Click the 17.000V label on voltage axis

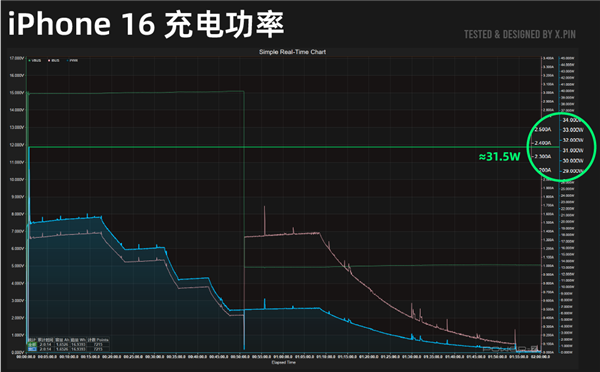[17, 58]
